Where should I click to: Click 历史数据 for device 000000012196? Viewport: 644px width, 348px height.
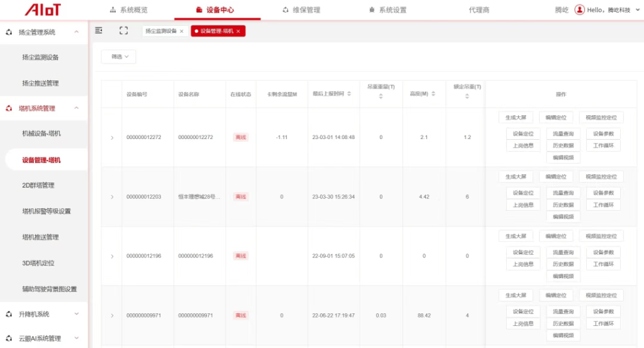point(563,264)
